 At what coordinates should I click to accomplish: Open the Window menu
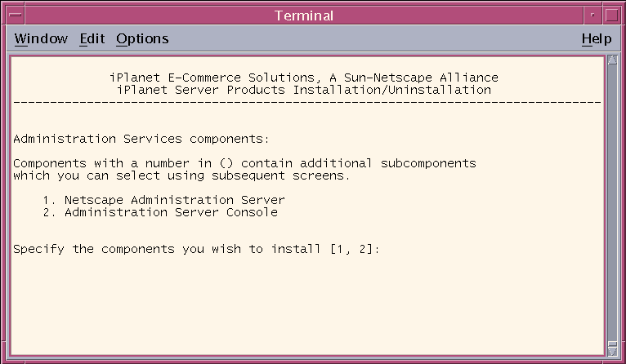(41, 38)
